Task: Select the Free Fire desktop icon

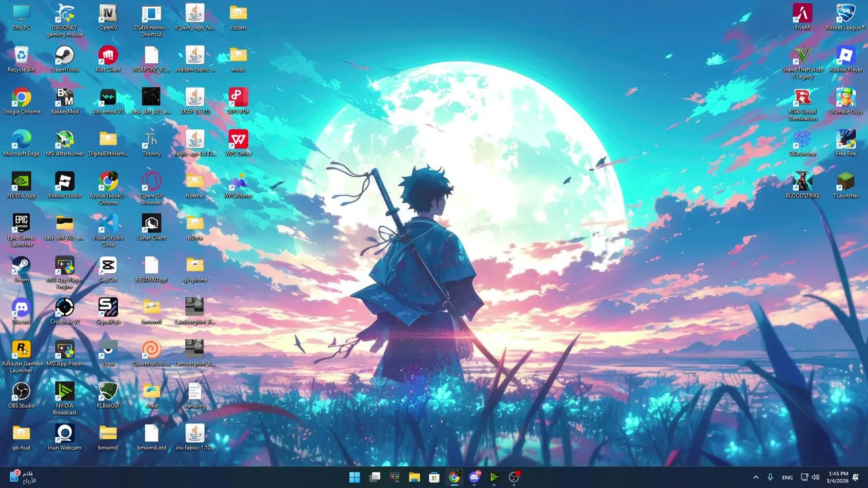Action: click(846, 144)
